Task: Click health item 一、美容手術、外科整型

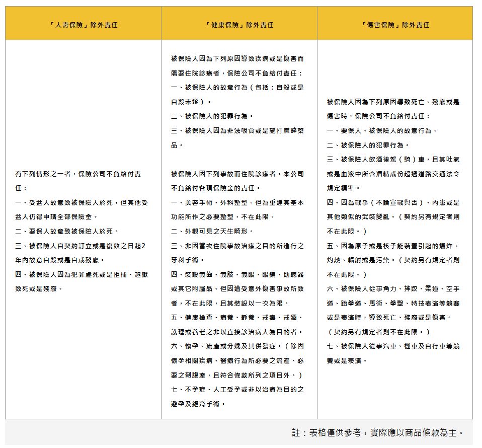Action: (x=237, y=203)
